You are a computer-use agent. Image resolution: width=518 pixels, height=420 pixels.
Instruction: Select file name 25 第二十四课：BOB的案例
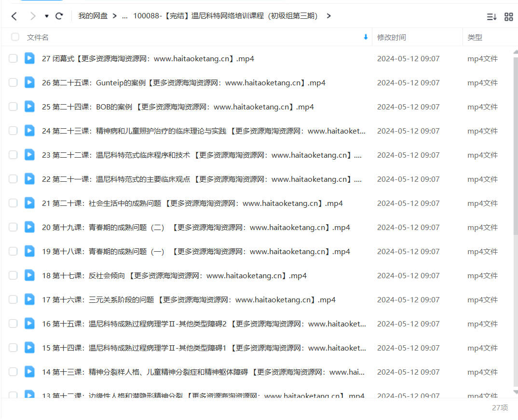(x=178, y=107)
